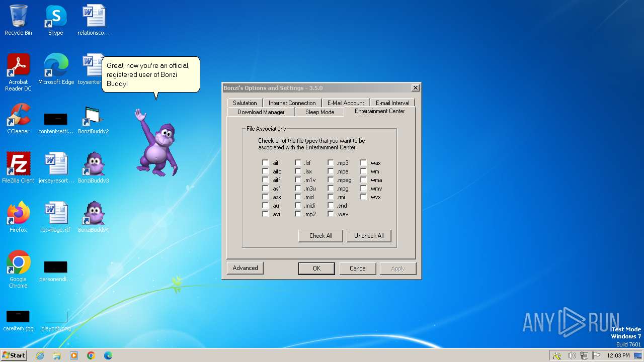Viewport: 644px width, 362px height.
Task: Confirm the dialog with OK
Action: [x=316, y=268]
